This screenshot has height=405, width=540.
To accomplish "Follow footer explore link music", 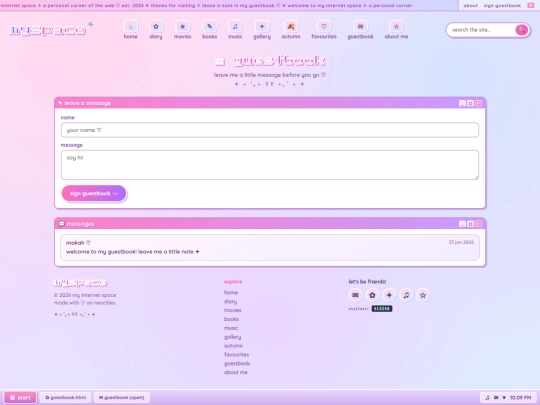I will pyautogui.click(x=231, y=328).
